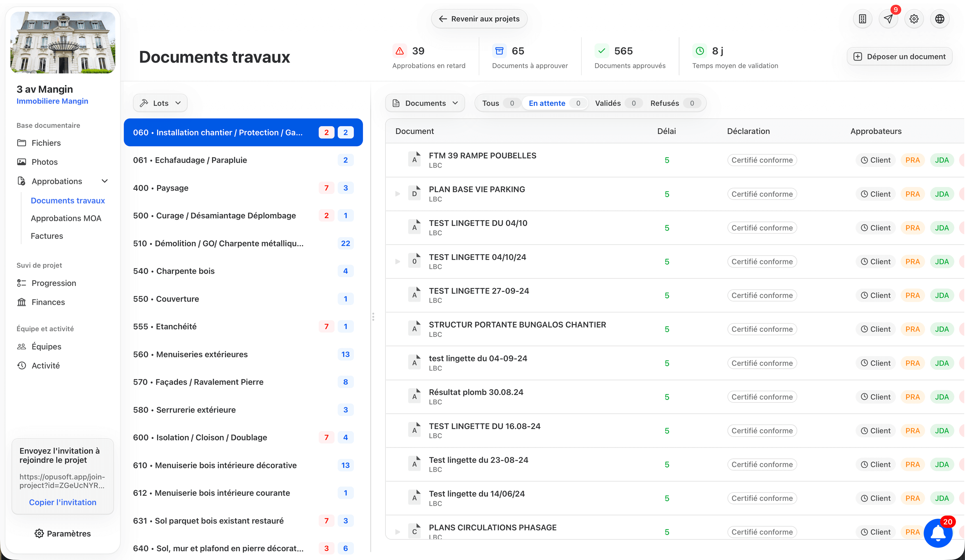Viewport: 965px width, 560px height.
Task: Open the Activité history page
Action: pos(45,366)
